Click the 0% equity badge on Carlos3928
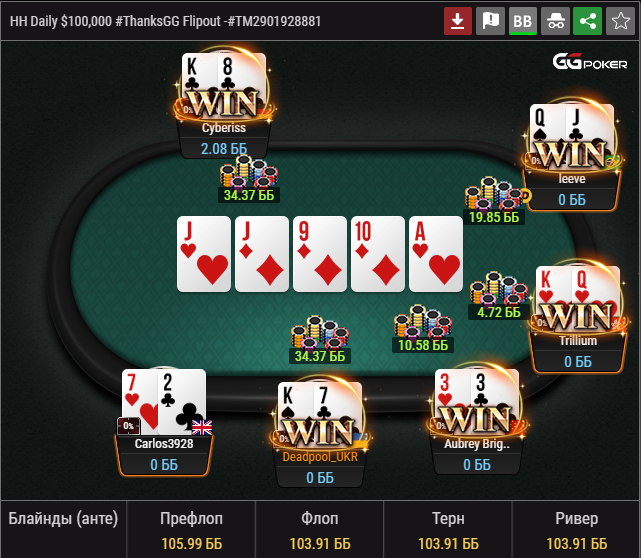Screen dimensions: 641x558 [128, 426]
